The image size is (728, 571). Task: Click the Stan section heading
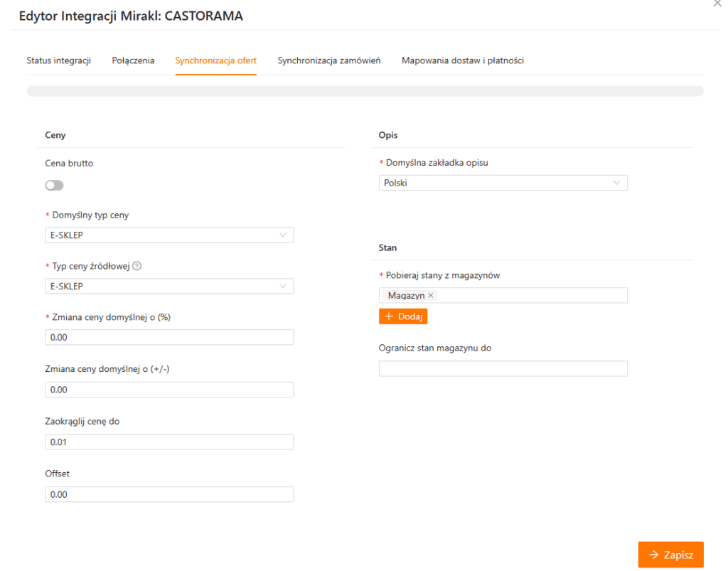pyautogui.click(x=387, y=248)
